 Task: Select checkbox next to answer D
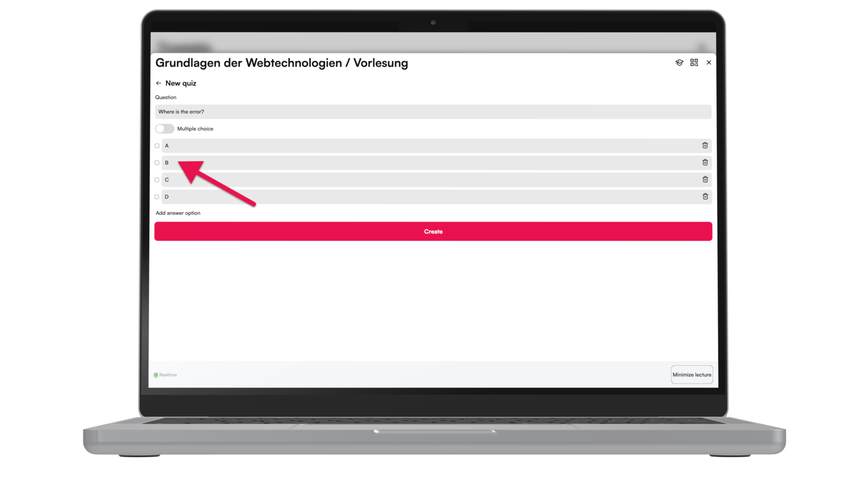click(157, 197)
